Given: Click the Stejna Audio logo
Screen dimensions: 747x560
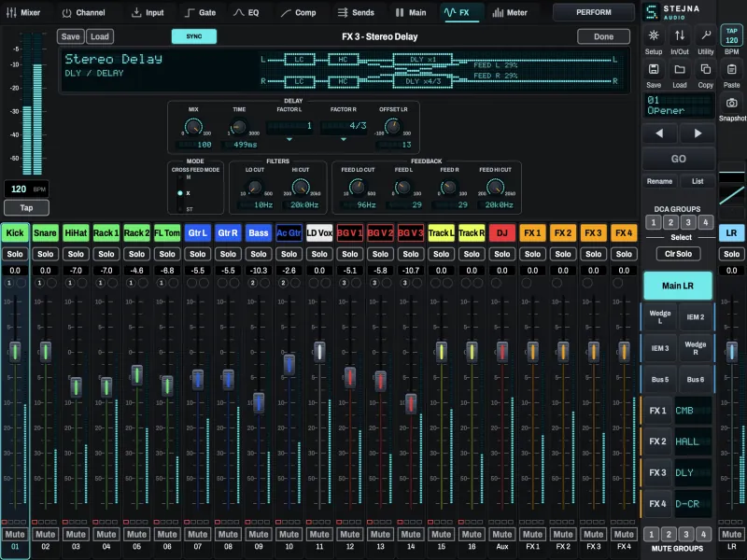Looking at the screenshot, I should pyautogui.click(x=671, y=12).
